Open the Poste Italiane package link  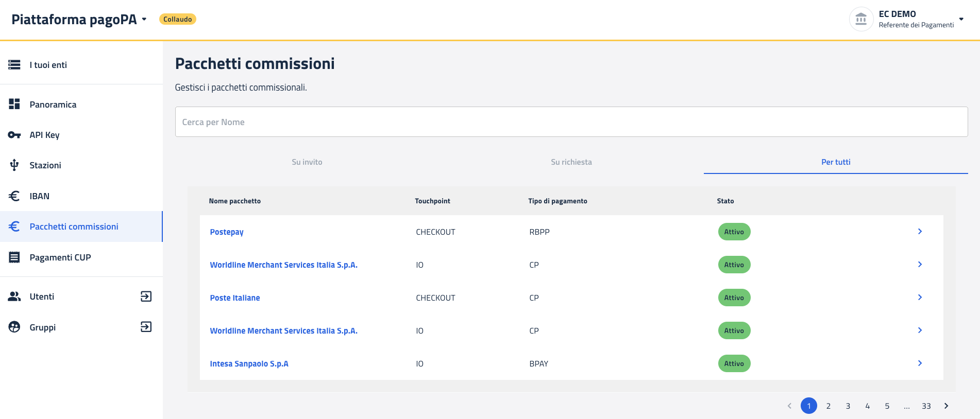pyautogui.click(x=235, y=298)
